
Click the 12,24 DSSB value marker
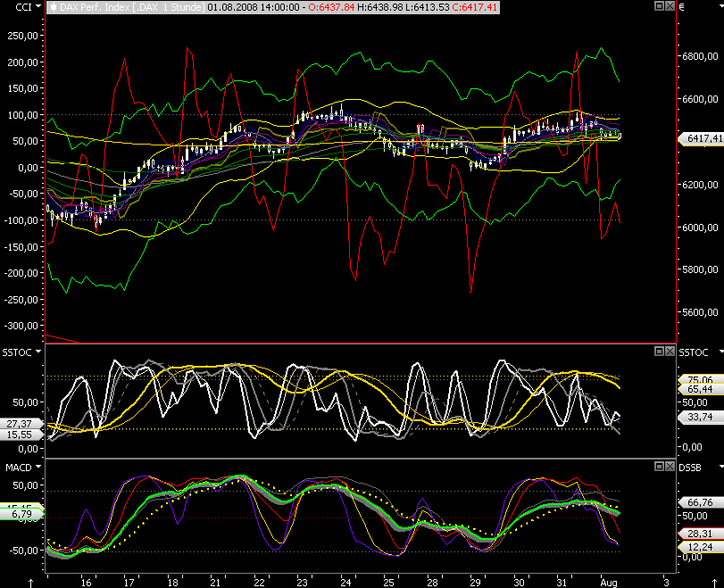(x=701, y=547)
